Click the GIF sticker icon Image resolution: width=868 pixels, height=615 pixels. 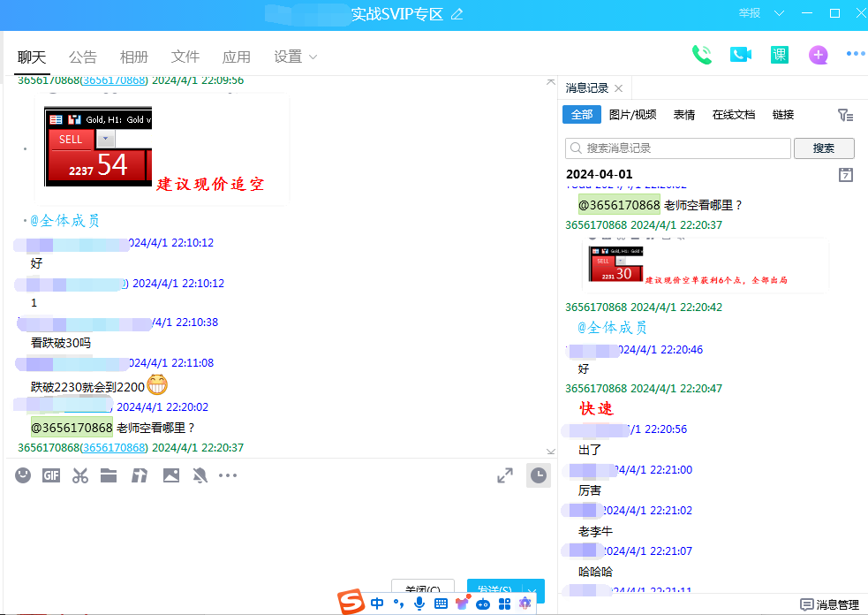51,476
